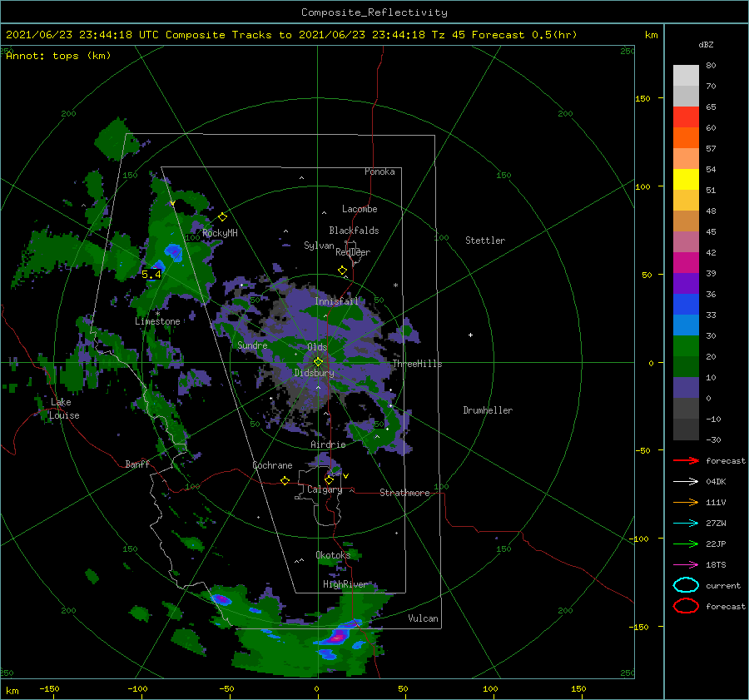The height and width of the screenshot is (700, 749).
Task: Pick the yellow 51-54 dBZ color swatch
Action: coord(686,179)
